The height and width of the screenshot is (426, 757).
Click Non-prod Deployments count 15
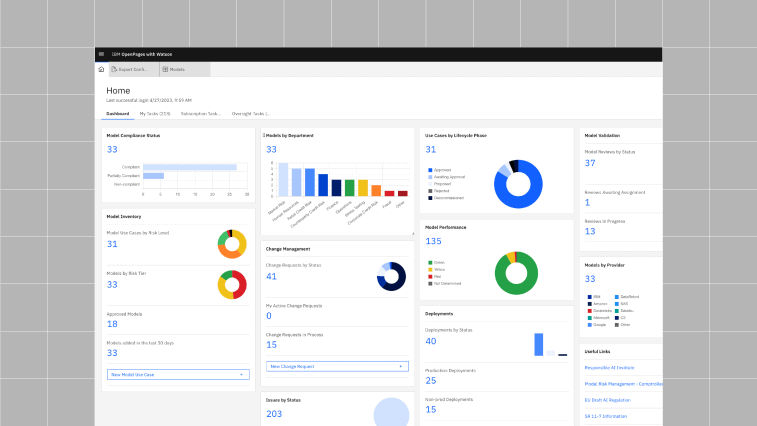coord(431,410)
